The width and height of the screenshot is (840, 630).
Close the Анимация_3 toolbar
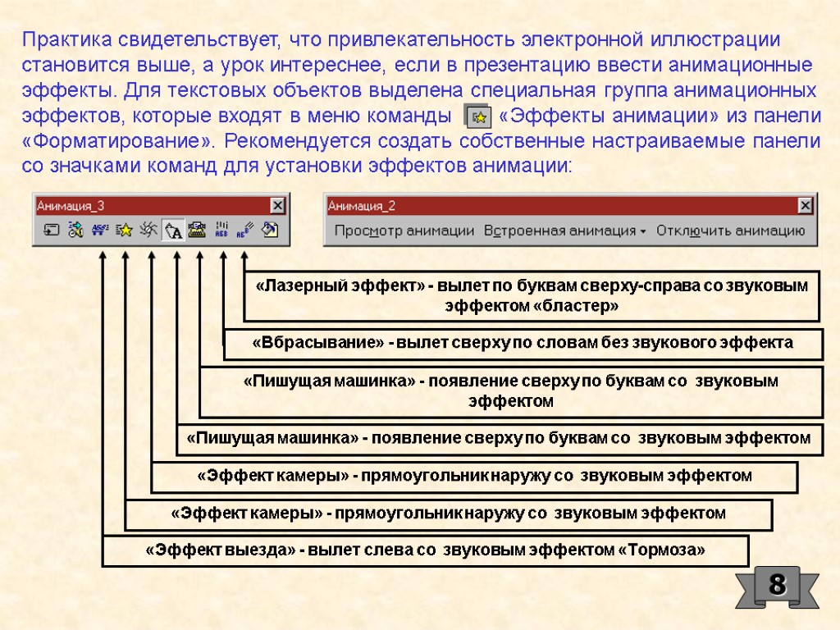[x=277, y=206]
